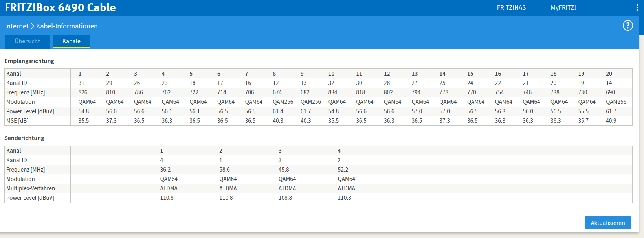
Task: Switch to the Übersicht tab
Action: pyautogui.click(x=27, y=41)
